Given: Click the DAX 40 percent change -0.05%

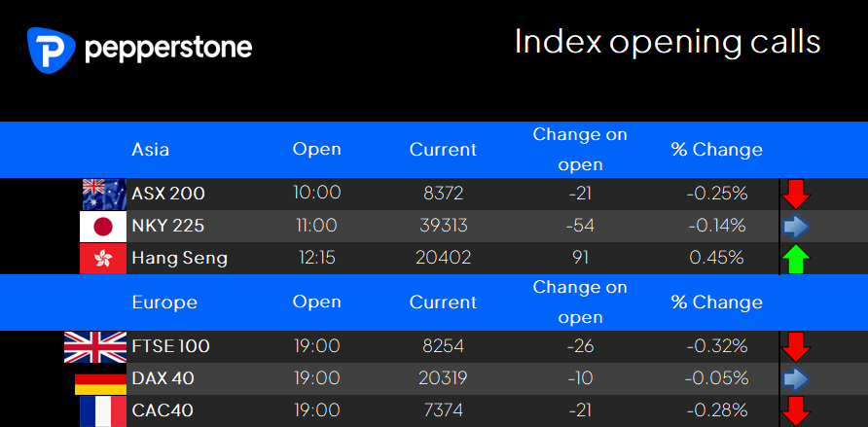Looking at the screenshot, I should click(716, 379).
